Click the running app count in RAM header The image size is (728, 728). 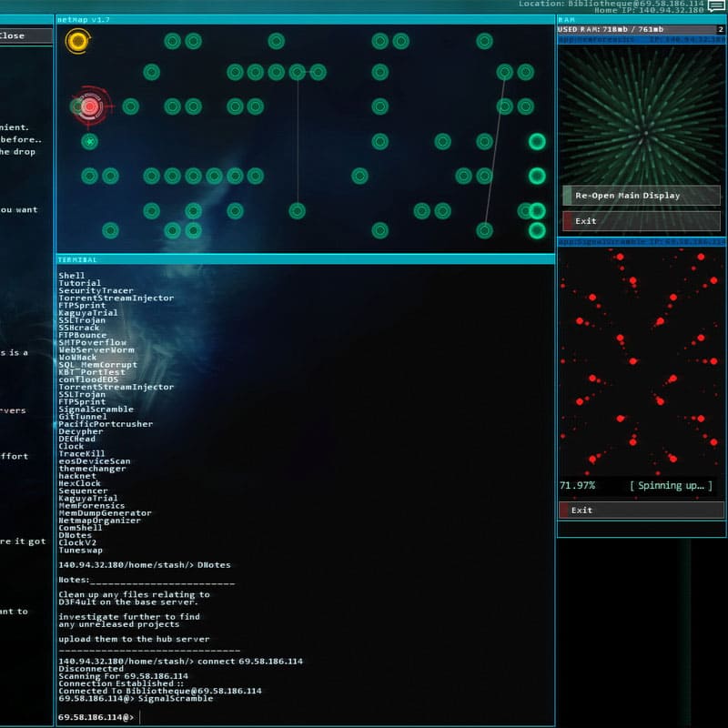click(721, 29)
